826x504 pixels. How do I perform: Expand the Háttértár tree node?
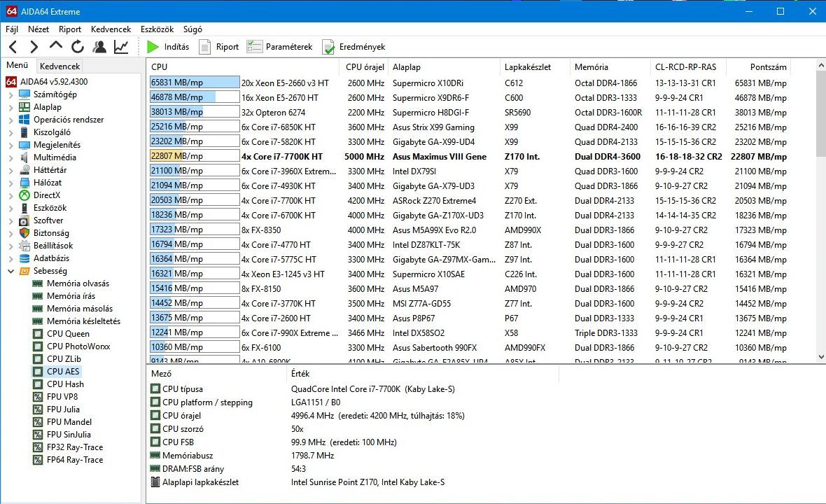pos(11,171)
